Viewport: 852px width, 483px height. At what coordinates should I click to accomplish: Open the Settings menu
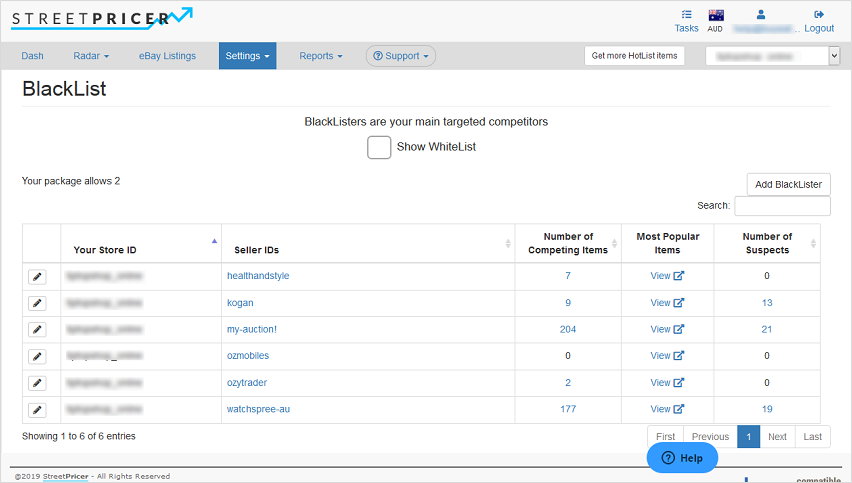coord(247,56)
